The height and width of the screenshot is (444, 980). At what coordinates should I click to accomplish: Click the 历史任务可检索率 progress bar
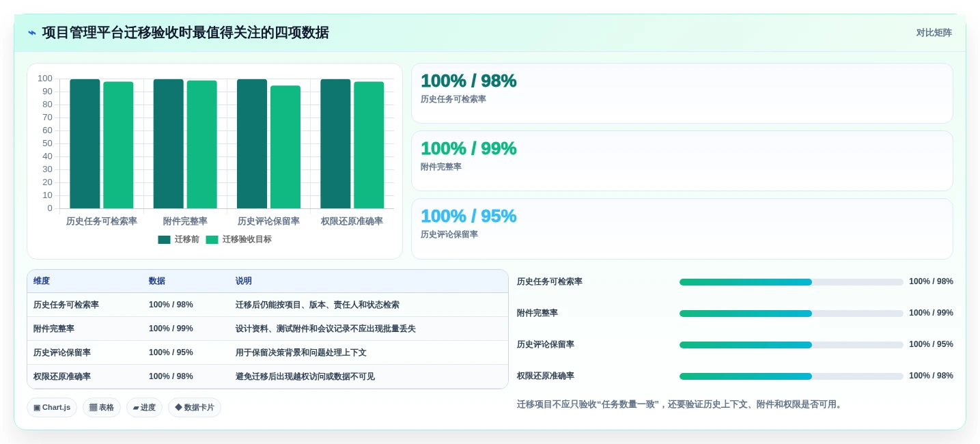pos(791,282)
